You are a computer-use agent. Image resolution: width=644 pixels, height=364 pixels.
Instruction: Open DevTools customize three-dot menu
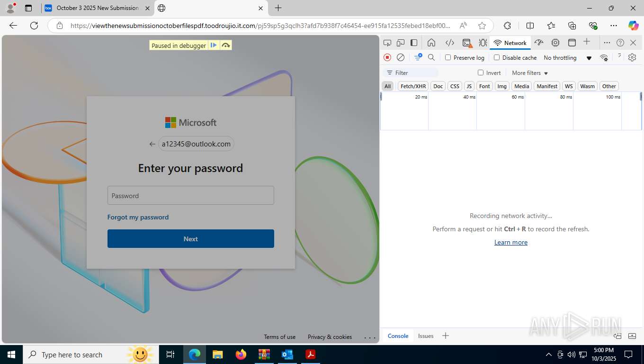[607, 43]
